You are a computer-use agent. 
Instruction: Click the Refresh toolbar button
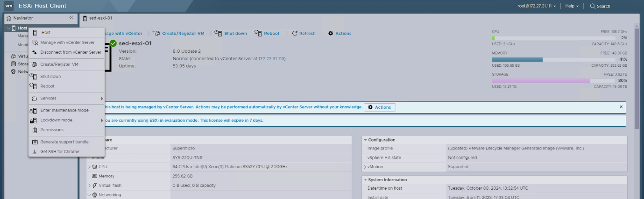(x=304, y=34)
